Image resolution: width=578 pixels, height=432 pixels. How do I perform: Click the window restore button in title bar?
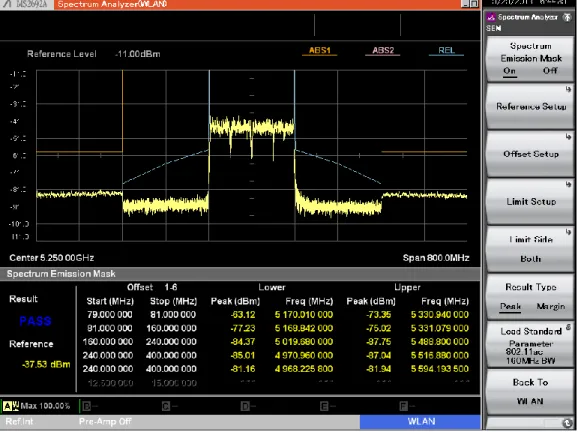(474, 4)
